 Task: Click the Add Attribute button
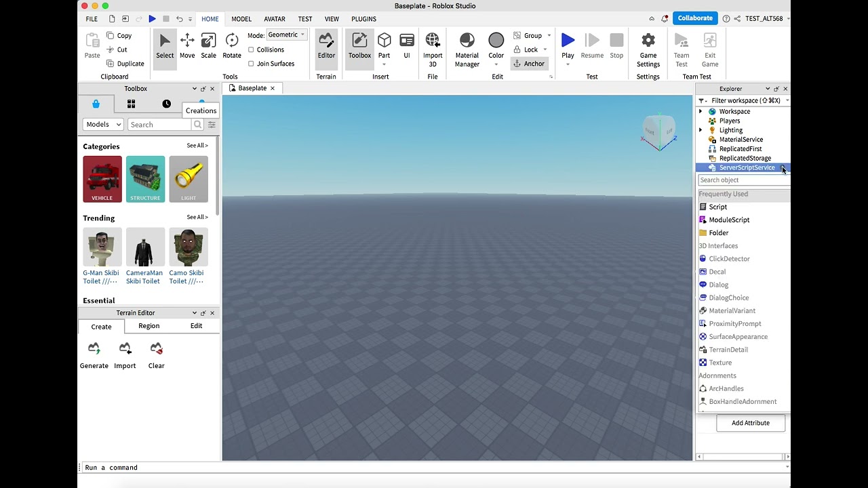[x=751, y=423]
